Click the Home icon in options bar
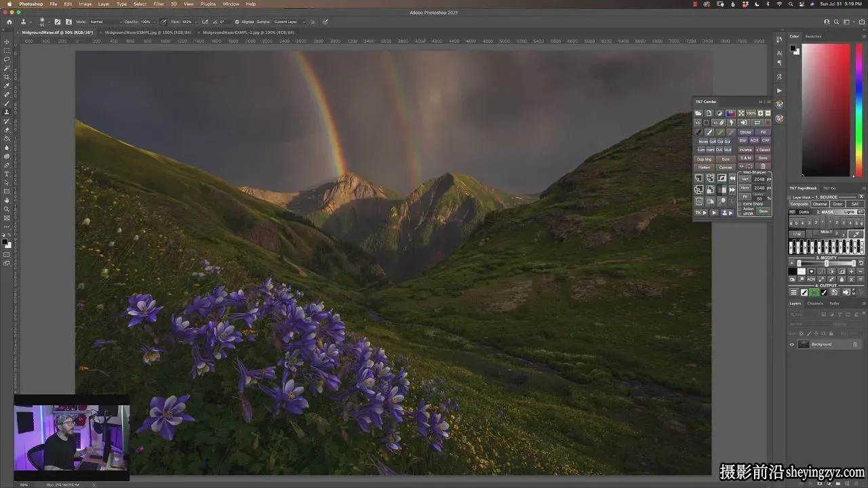The width and height of the screenshot is (868, 488). [9, 22]
